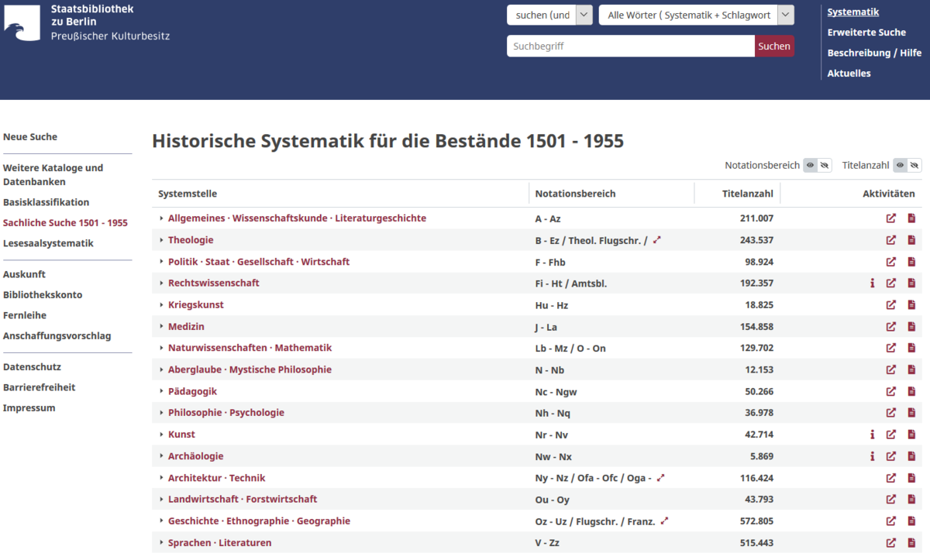Open the 'suchen (und' dropdown

[549, 15]
